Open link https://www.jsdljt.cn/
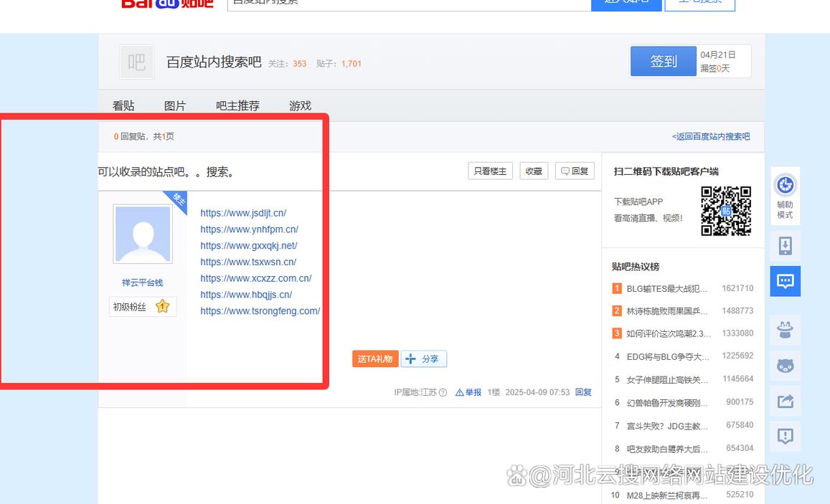This screenshot has width=830, height=504. tap(244, 213)
